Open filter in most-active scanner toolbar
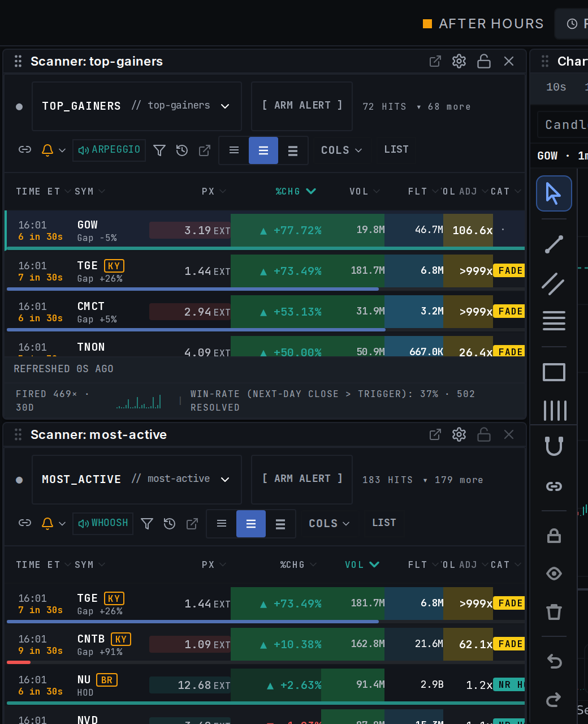 [147, 524]
